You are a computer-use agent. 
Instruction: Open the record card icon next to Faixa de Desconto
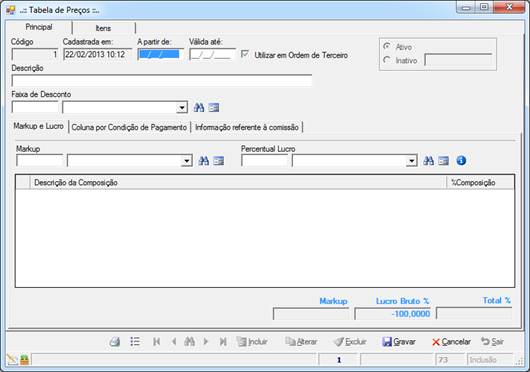coord(214,107)
